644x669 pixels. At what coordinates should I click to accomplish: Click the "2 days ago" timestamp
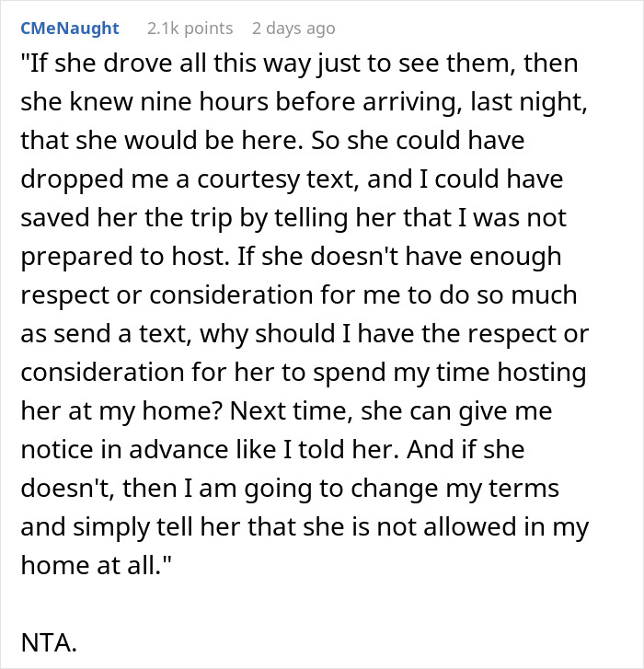tap(293, 29)
